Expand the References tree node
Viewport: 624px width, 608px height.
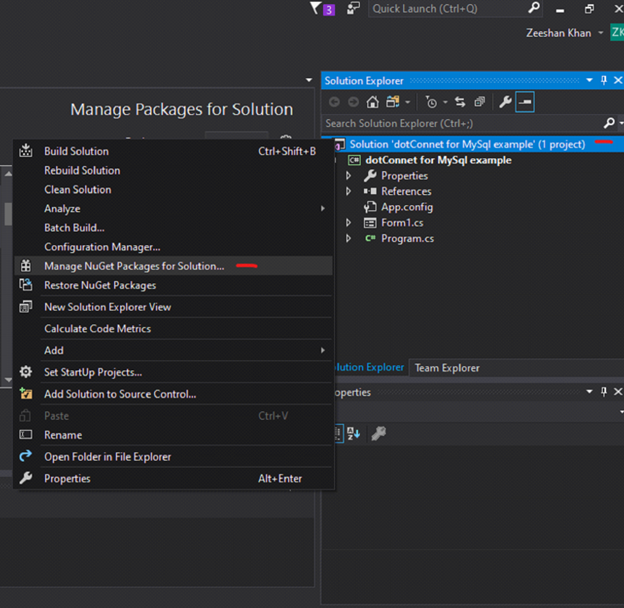pos(348,191)
